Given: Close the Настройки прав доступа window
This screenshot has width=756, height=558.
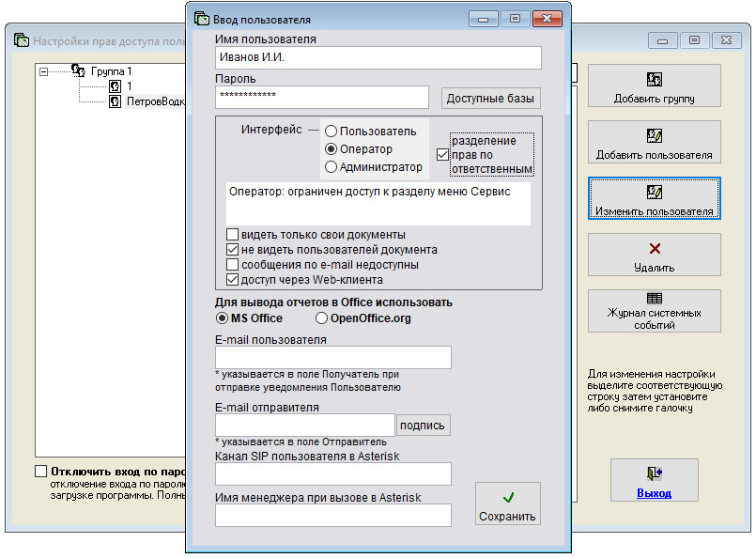Looking at the screenshot, I should (727, 40).
